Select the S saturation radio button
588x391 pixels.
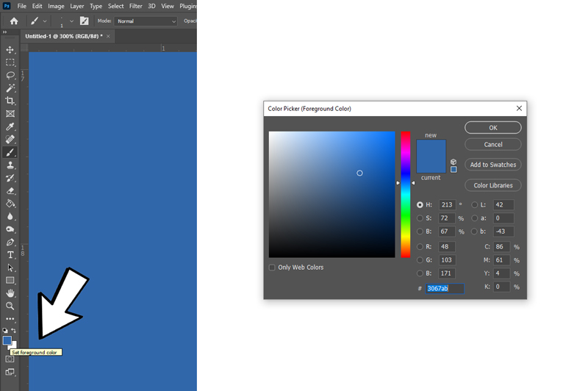point(420,218)
